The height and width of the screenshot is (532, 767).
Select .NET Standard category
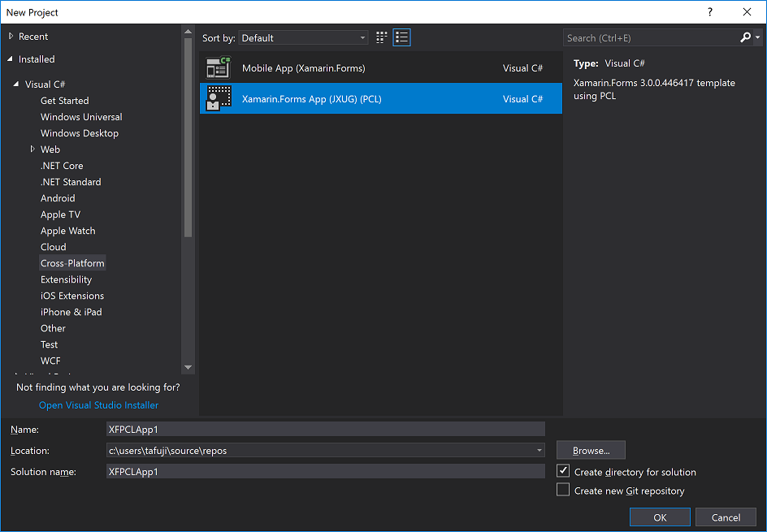click(71, 182)
